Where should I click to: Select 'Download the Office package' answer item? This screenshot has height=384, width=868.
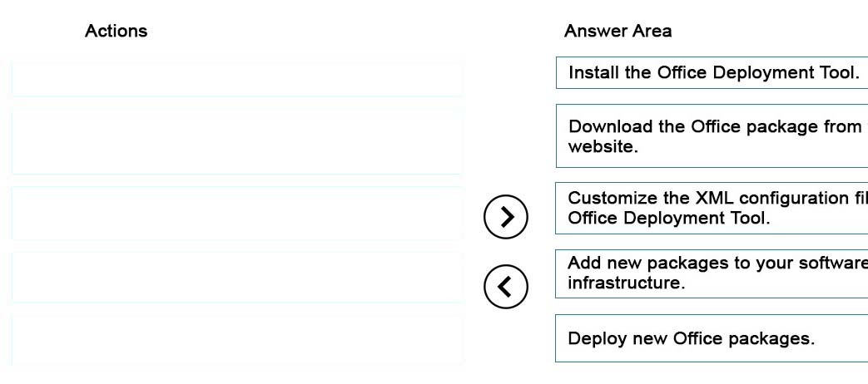(712, 136)
